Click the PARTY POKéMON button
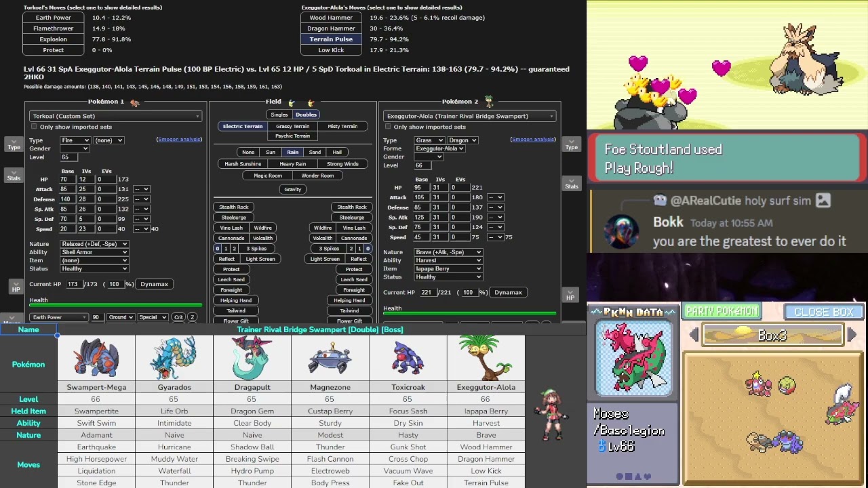This screenshot has height=488, width=868. (723, 312)
